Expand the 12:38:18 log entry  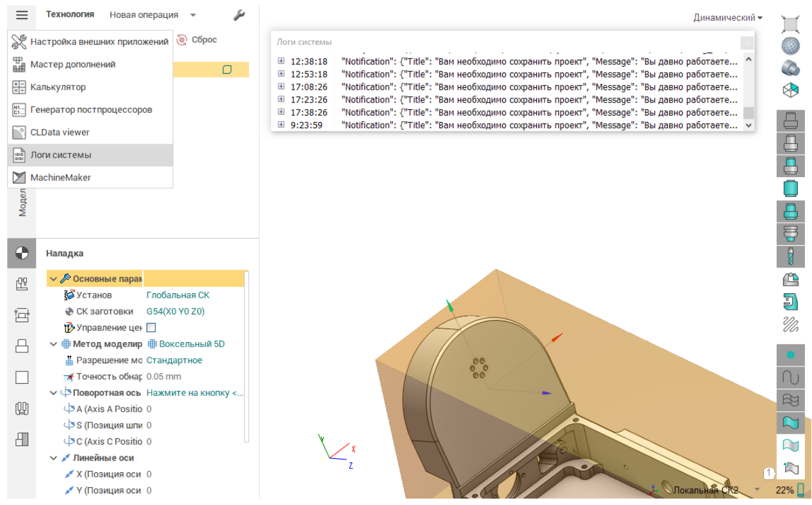point(281,62)
